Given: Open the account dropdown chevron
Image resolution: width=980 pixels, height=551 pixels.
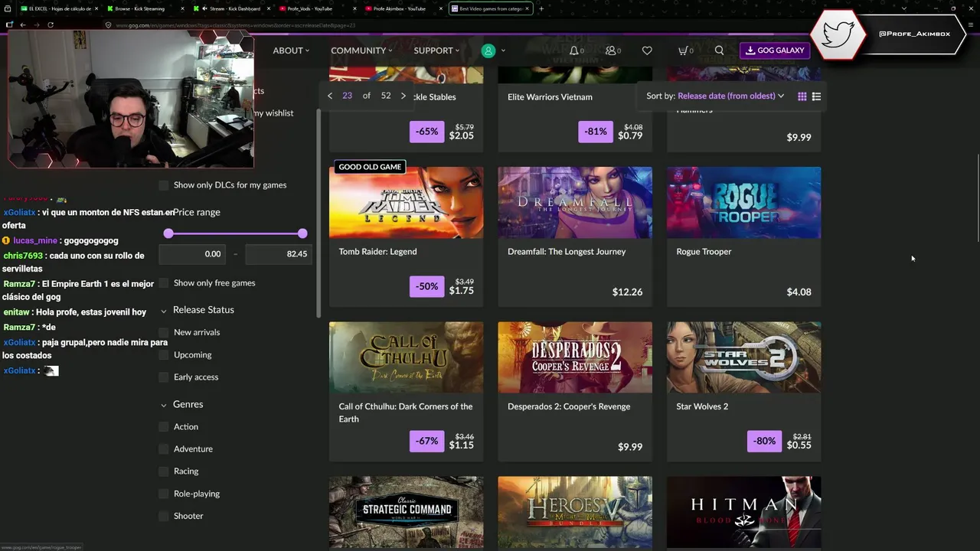Looking at the screenshot, I should pos(503,51).
